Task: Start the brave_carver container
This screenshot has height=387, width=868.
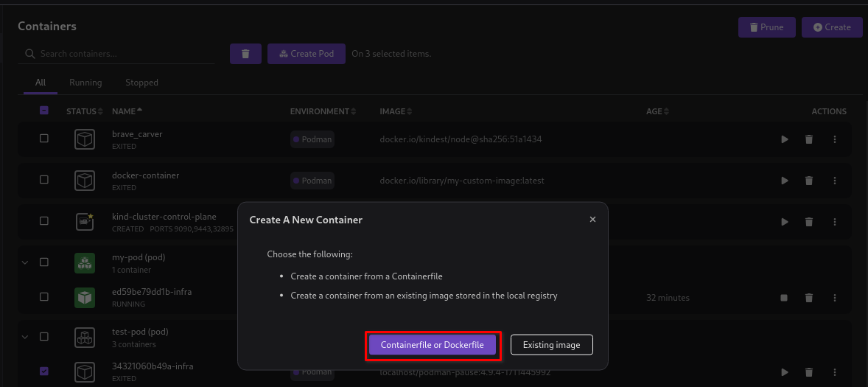Action: [785, 139]
